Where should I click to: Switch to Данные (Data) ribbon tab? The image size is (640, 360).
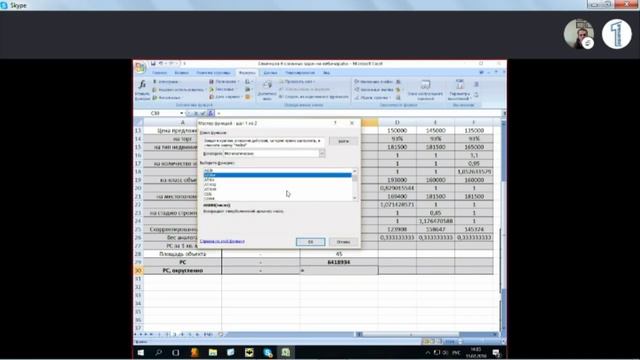(270, 73)
